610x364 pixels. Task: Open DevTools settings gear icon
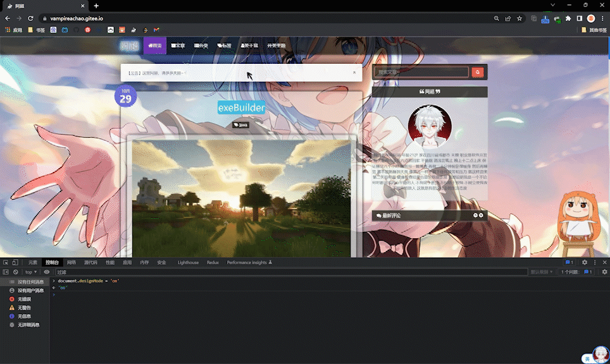585,262
